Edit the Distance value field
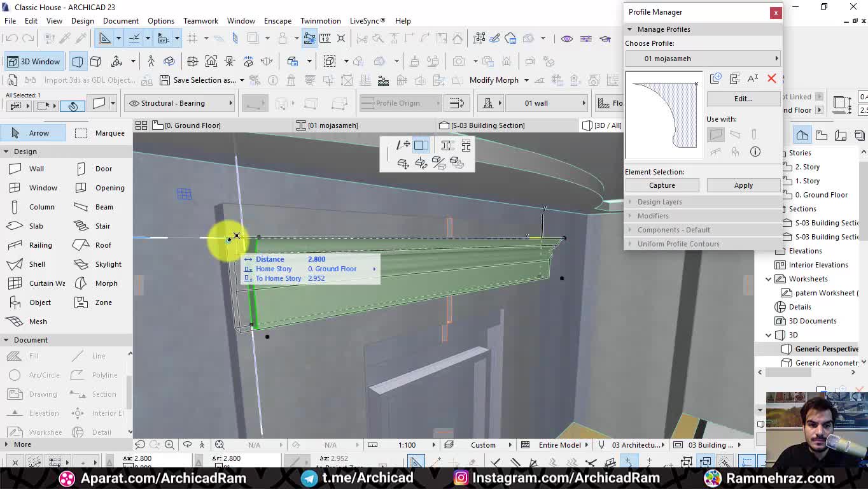 coord(316,259)
